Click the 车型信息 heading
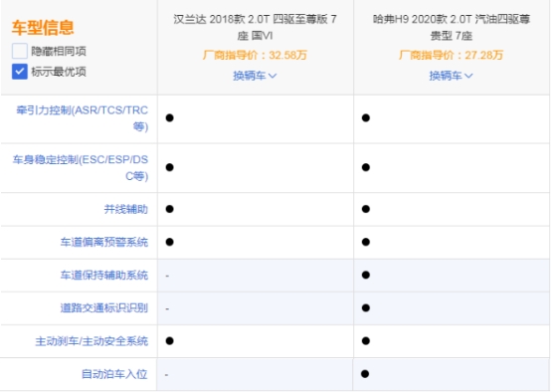Viewport: 551px width, 392px height. click(x=43, y=28)
